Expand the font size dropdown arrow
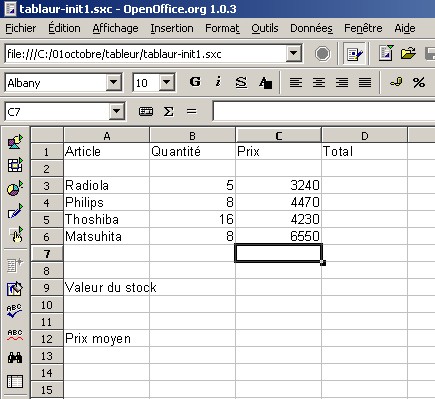 point(167,83)
